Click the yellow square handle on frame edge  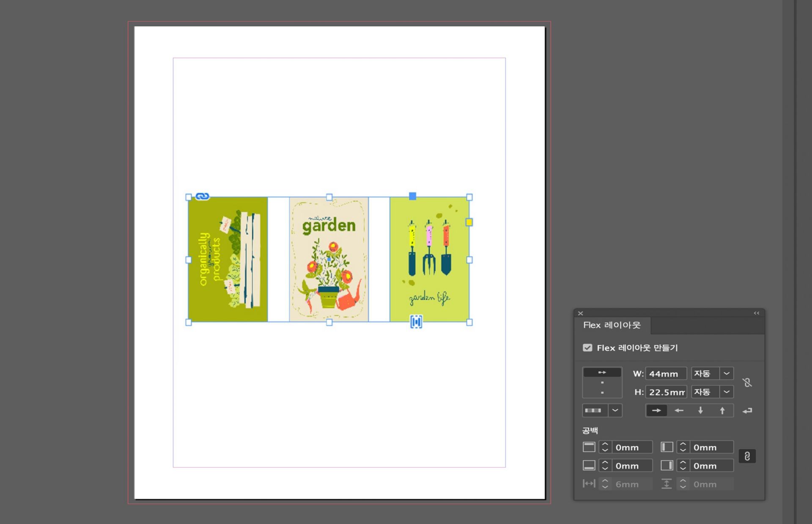(x=469, y=222)
